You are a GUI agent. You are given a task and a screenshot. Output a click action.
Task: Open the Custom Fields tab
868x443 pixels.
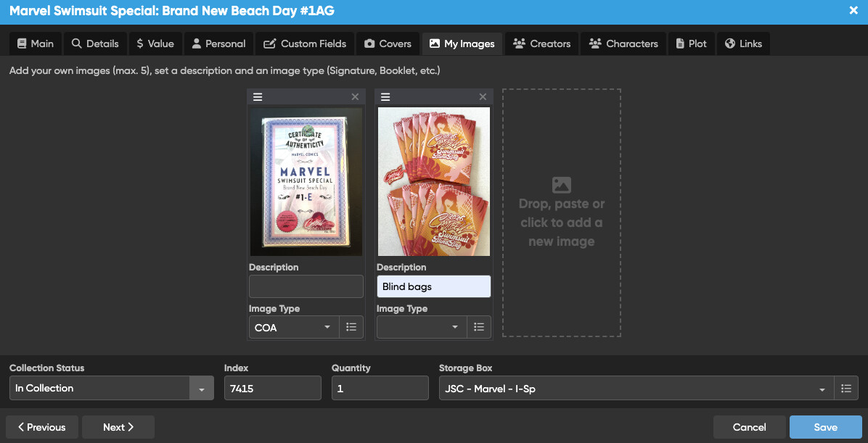click(305, 44)
